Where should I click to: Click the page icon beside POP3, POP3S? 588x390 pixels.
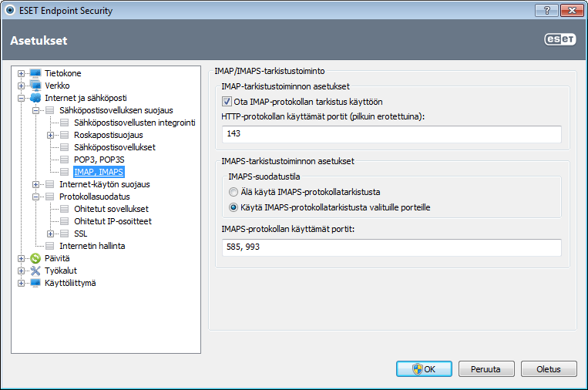pyautogui.click(x=65, y=160)
